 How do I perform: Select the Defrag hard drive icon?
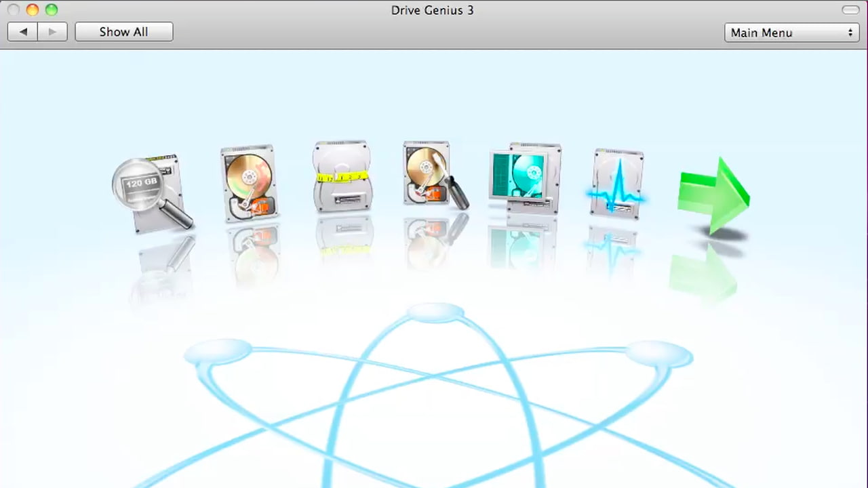[x=249, y=183]
